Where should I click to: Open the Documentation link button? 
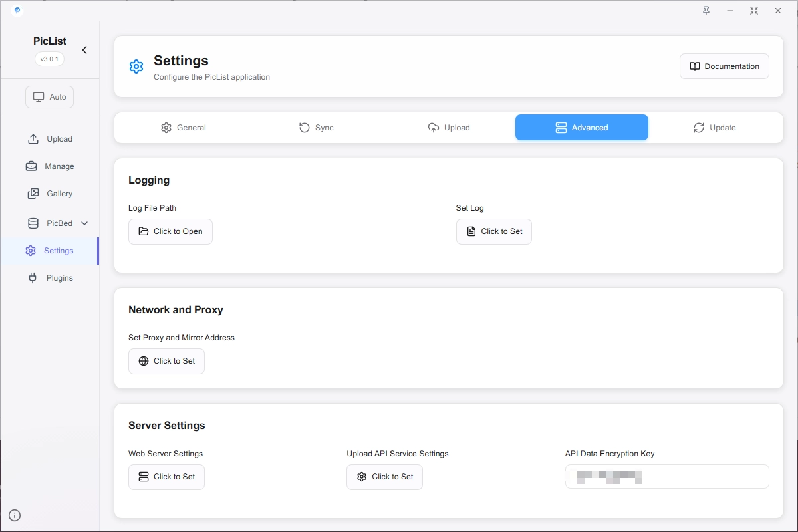(724, 66)
